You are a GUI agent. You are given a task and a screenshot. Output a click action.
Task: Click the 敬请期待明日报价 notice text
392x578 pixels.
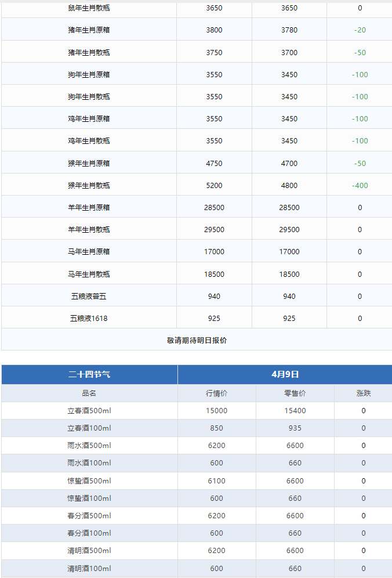pos(197,340)
